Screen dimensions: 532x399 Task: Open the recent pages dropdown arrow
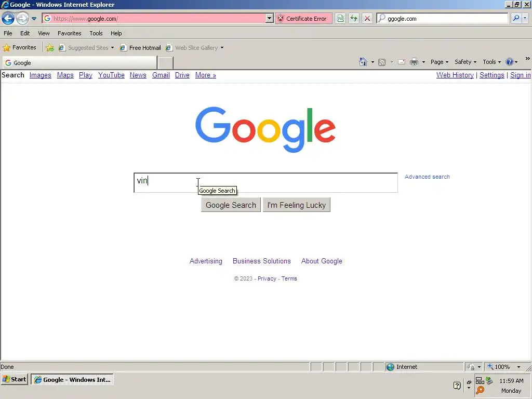pyautogui.click(x=34, y=19)
